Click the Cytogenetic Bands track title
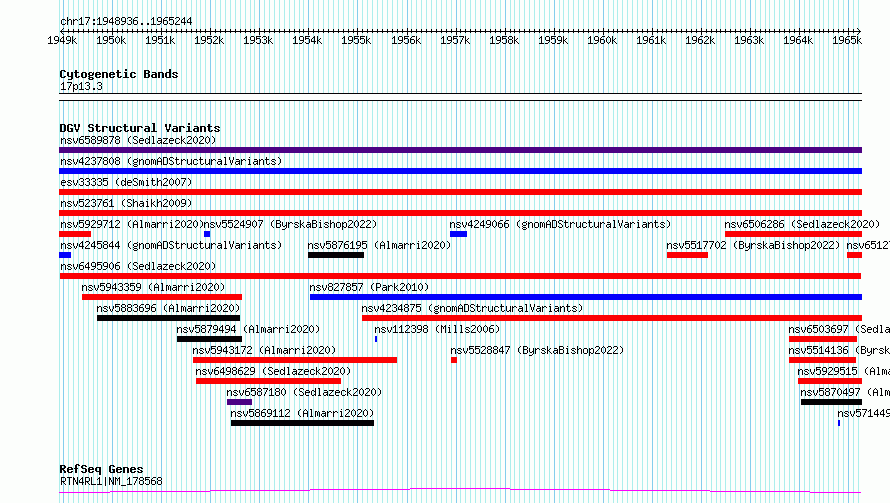Viewport: 890px width, 503px height. pos(119,74)
